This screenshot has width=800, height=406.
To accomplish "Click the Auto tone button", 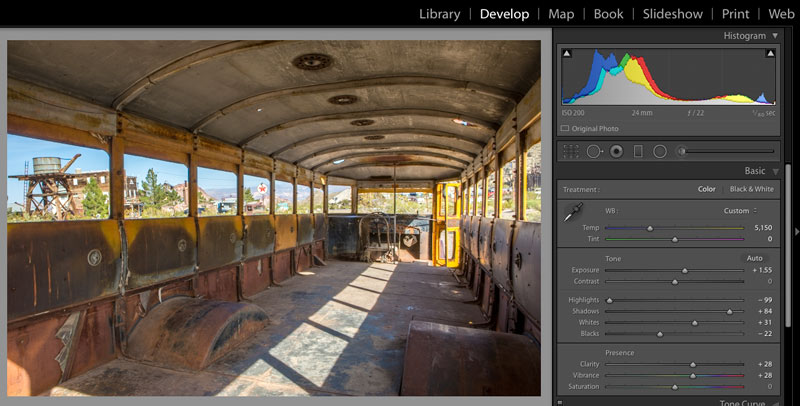I will click(755, 258).
